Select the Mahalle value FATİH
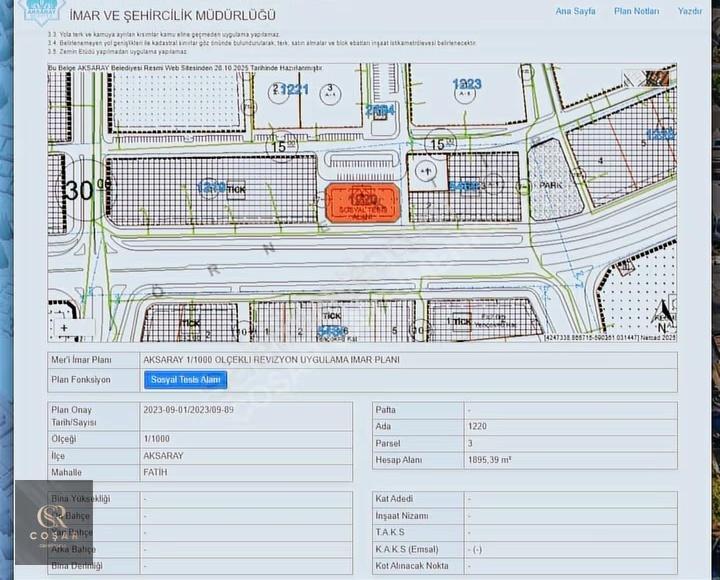Viewport: 720px width, 580px height. pos(155,473)
